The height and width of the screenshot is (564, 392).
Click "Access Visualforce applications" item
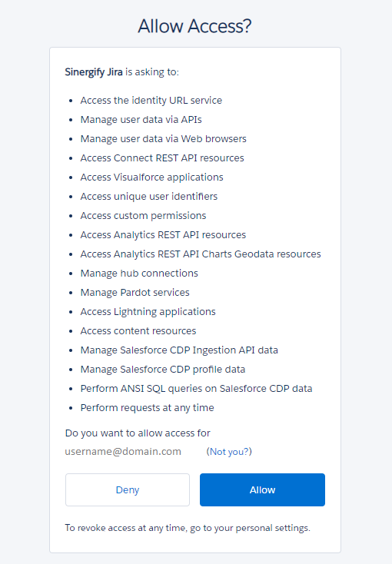tap(152, 177)
